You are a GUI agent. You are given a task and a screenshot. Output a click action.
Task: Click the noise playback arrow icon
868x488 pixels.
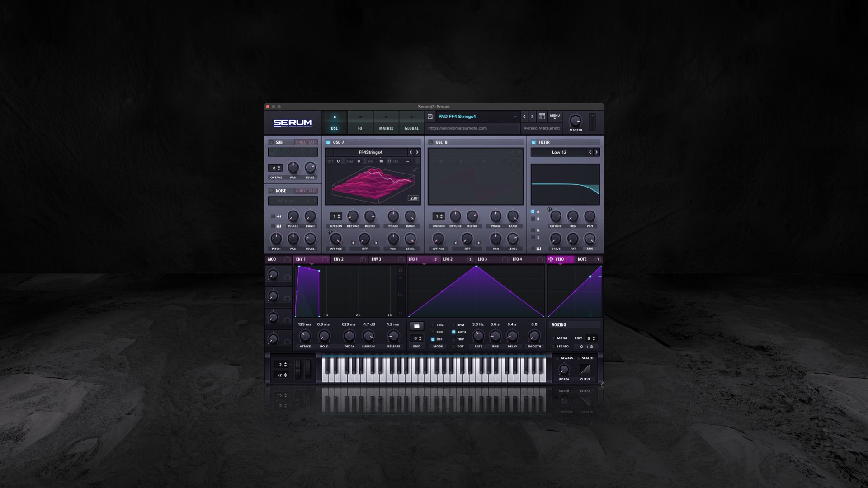(278, 216)
